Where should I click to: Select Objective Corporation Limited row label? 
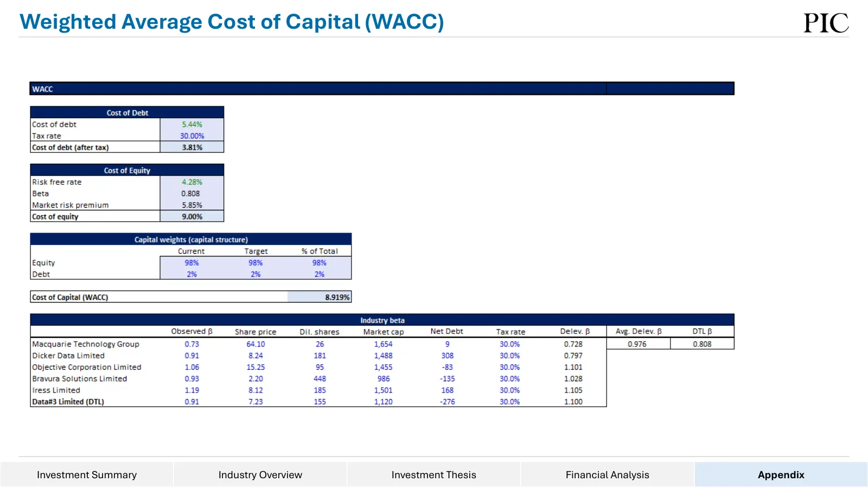point(87,367)
